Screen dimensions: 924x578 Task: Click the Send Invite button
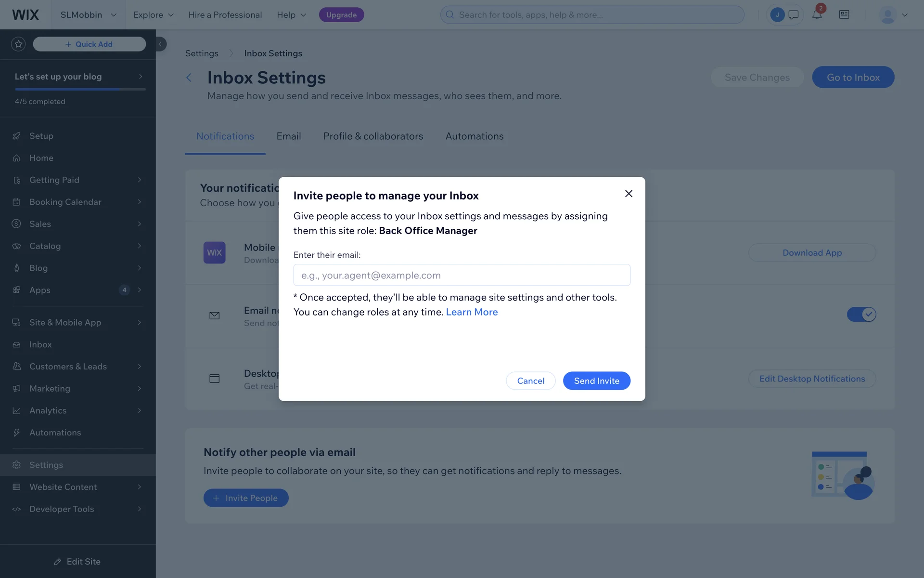596,381
